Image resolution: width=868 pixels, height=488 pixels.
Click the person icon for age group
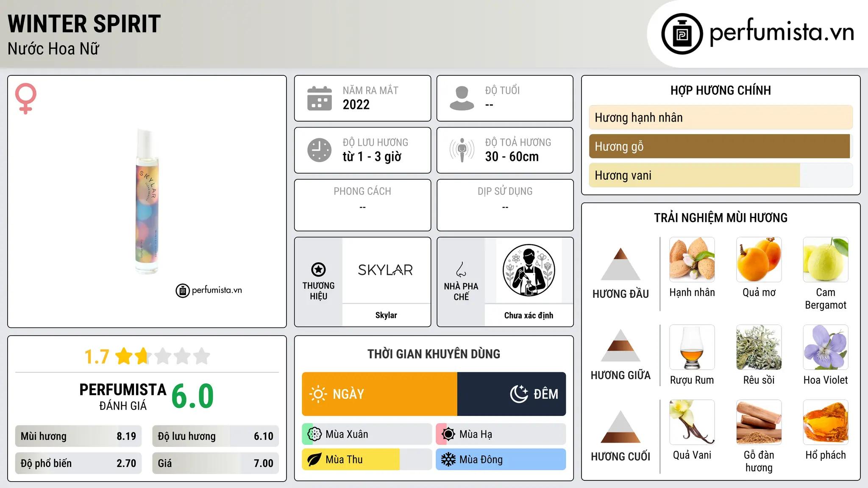(462, 98)
